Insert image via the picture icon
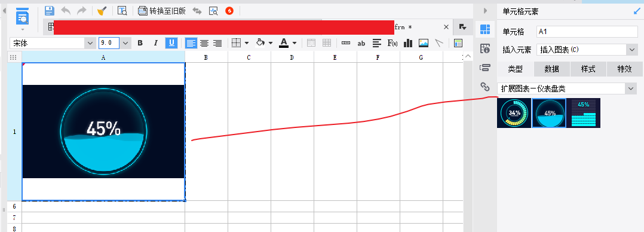Image resolution: width=644 pixels, height=232 pixels. (424, 43)
